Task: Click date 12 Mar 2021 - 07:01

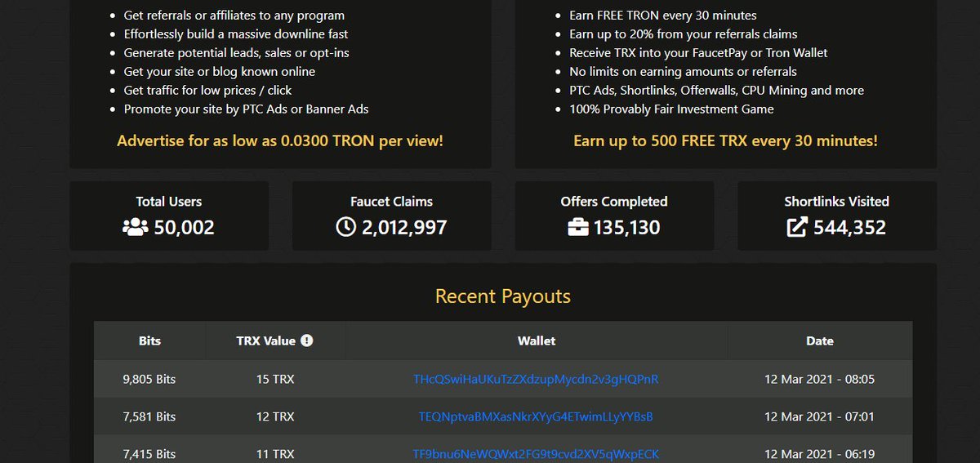Action: click(819, 416)
